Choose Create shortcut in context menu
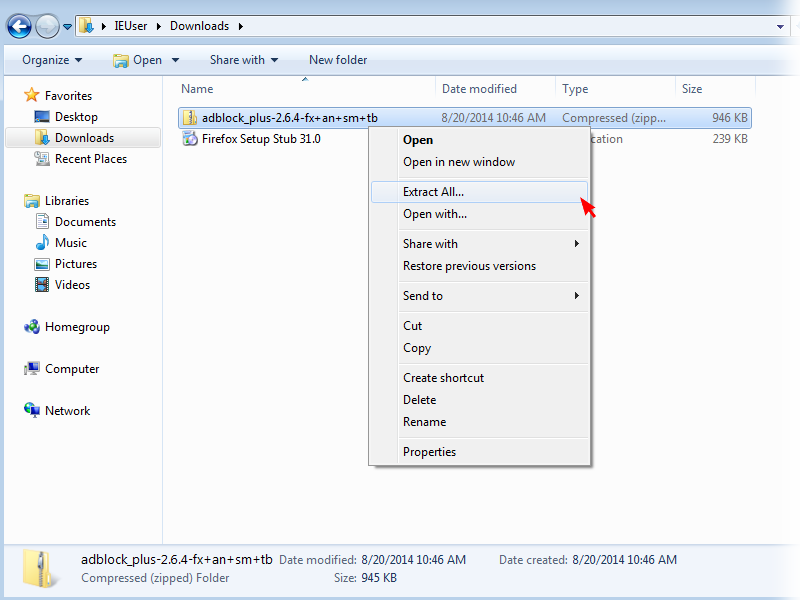Screen dimensions: 800x600 480,378
